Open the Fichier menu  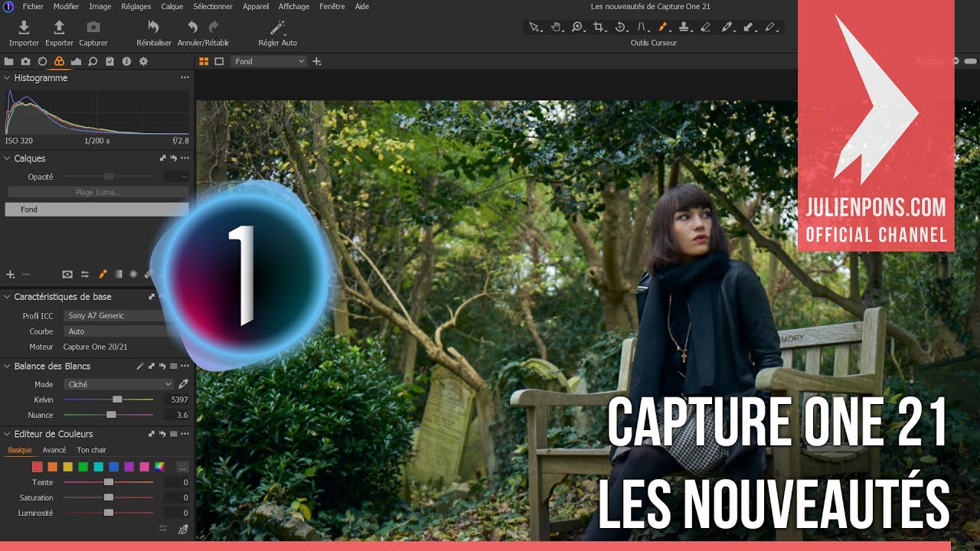click(x=33, y=6)
